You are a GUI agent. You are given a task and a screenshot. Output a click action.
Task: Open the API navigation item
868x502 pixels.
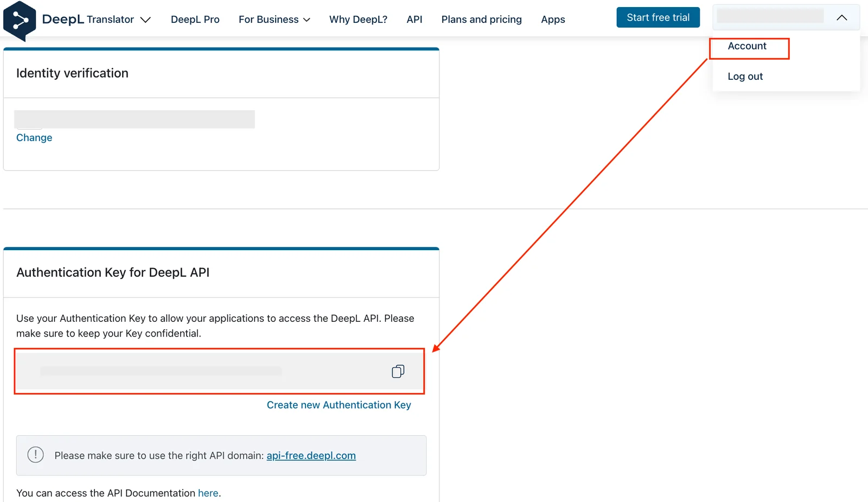click(x=414, y=20)
